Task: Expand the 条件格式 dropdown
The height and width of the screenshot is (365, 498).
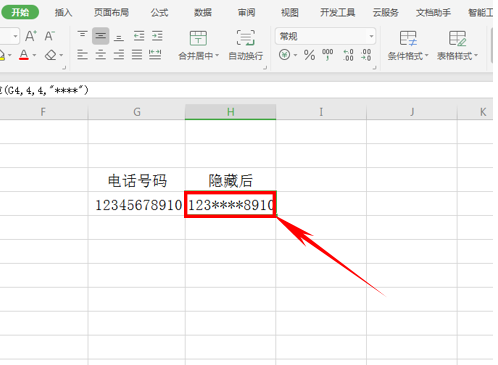Action: pos(427,55)
